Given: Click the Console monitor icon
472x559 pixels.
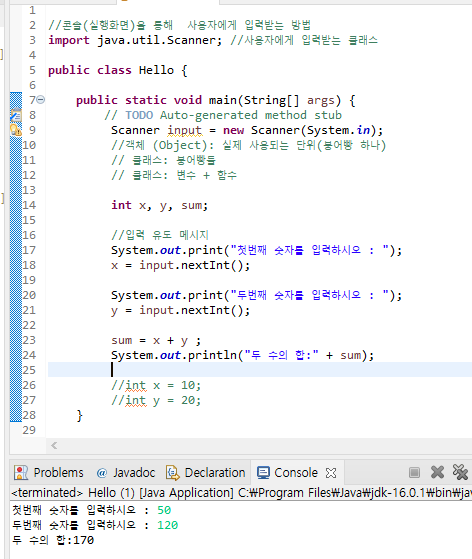Looking at the screenshot, I should coord(263,473).
